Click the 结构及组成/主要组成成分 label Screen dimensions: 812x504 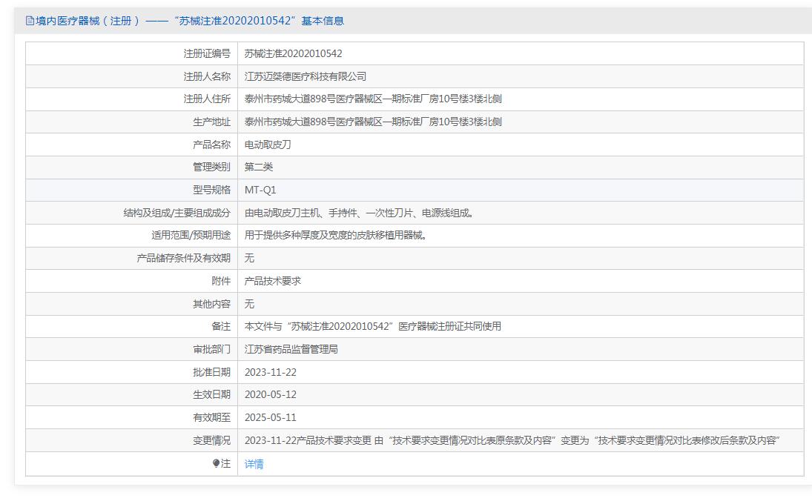(177, 213)
